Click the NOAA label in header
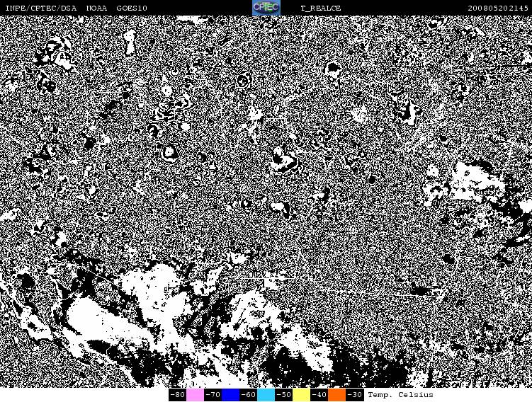532x402 pixels. point(96,8)
